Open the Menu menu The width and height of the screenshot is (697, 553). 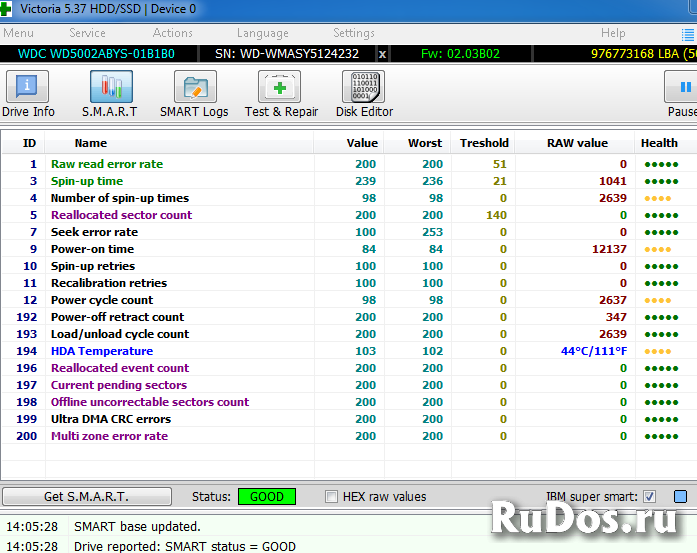pos(18,33)
